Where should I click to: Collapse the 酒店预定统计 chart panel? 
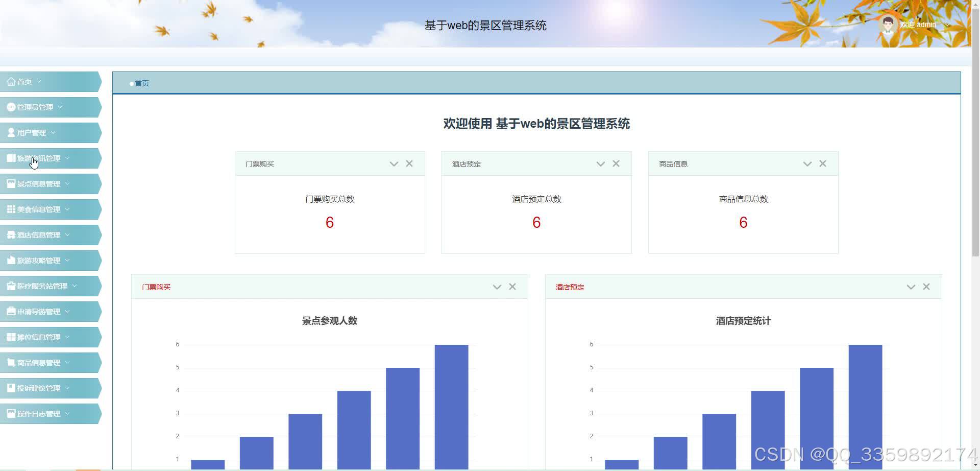tap(911, 287)
